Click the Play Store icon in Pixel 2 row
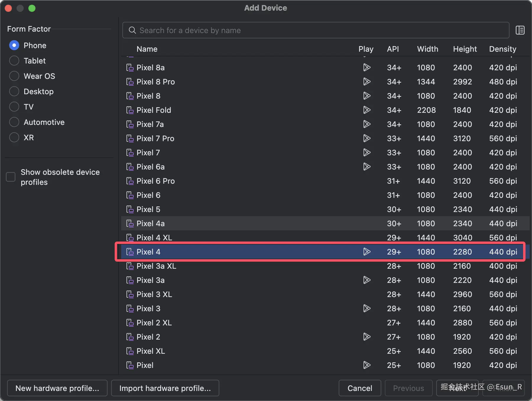The height and width of the screenshot is (401, 532). click(x=367, y=337)
